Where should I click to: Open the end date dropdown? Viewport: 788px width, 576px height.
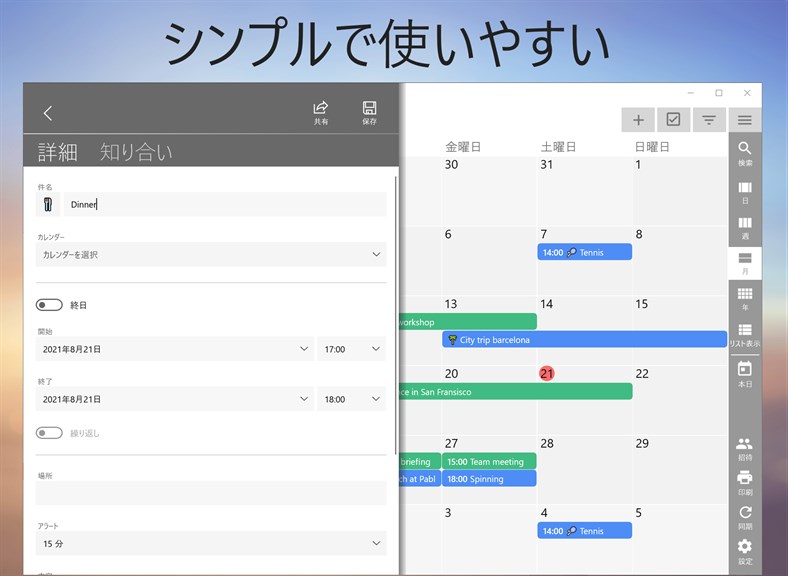pos(175,399)
